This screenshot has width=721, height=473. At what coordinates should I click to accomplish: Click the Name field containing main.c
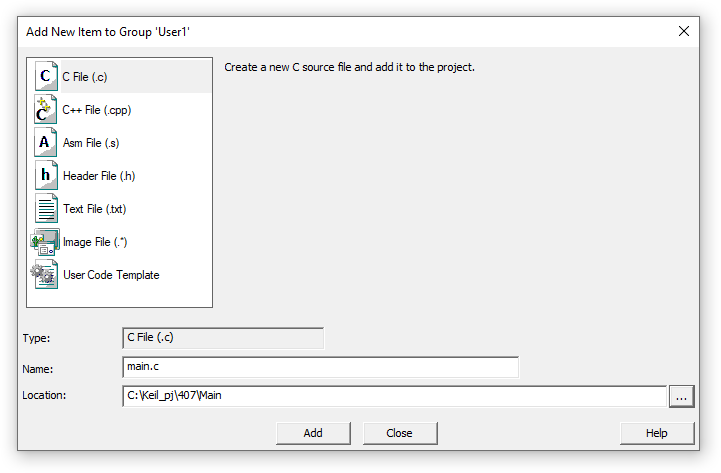(320, 367)
